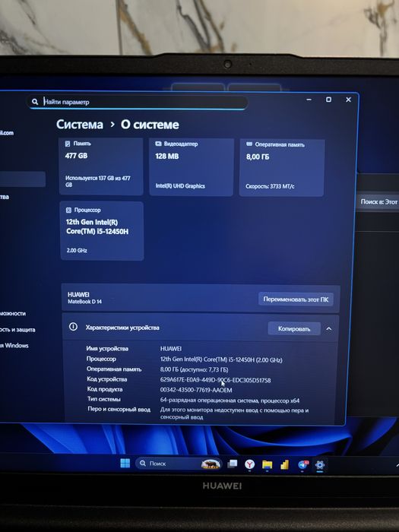Image resolution: width=399 pixels, height=532 pixels.
Task: Open the 'Память' 477 GB storage card
Action: tap(101, 166)
